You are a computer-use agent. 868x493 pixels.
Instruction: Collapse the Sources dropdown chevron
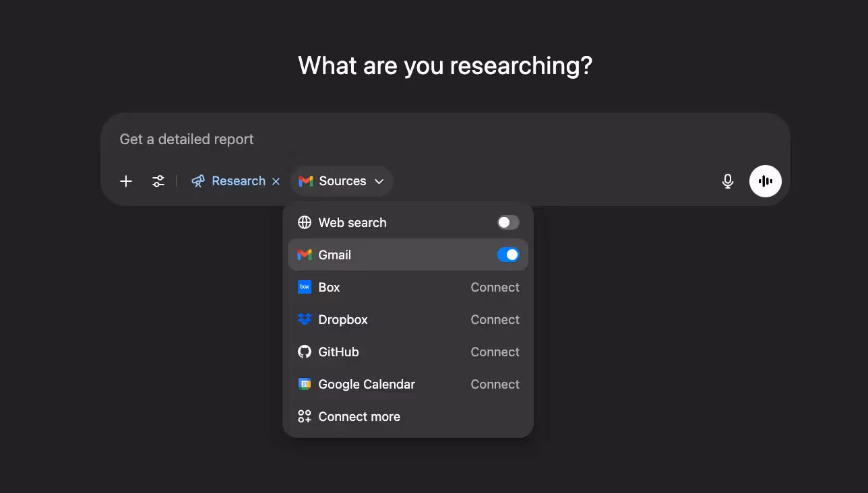point(379,181)
